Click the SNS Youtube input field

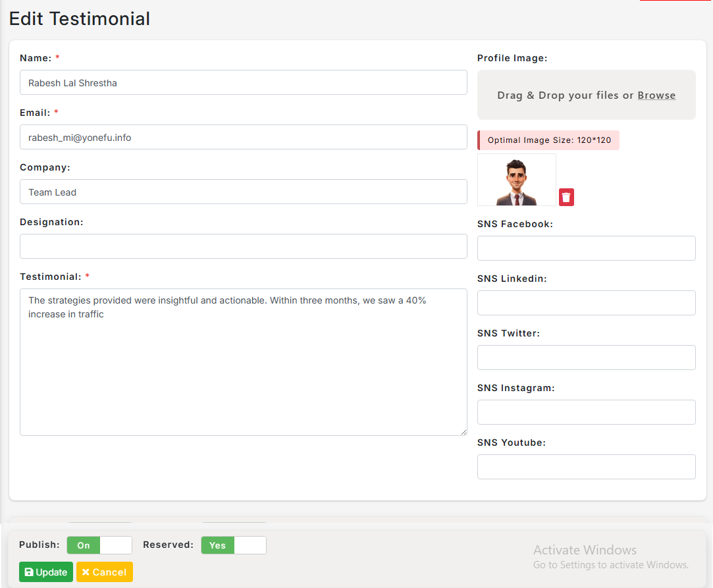click(x=586, y=467)
